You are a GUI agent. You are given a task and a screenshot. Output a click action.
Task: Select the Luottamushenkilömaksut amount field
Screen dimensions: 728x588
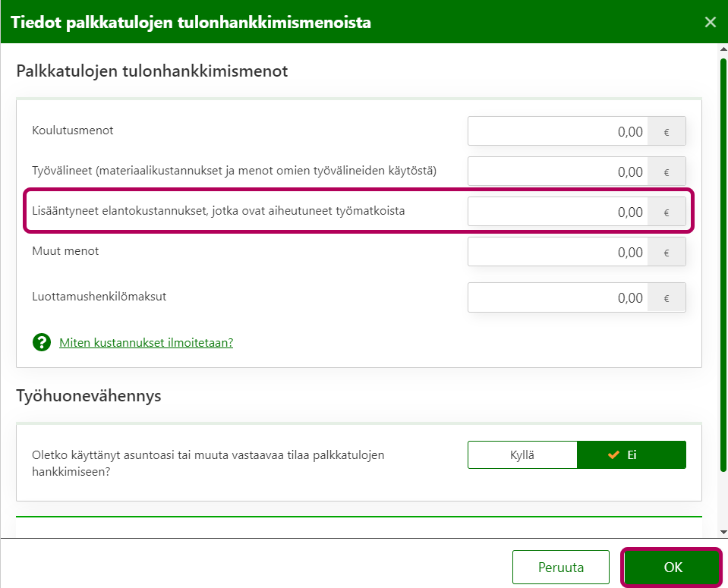point(558,297)
